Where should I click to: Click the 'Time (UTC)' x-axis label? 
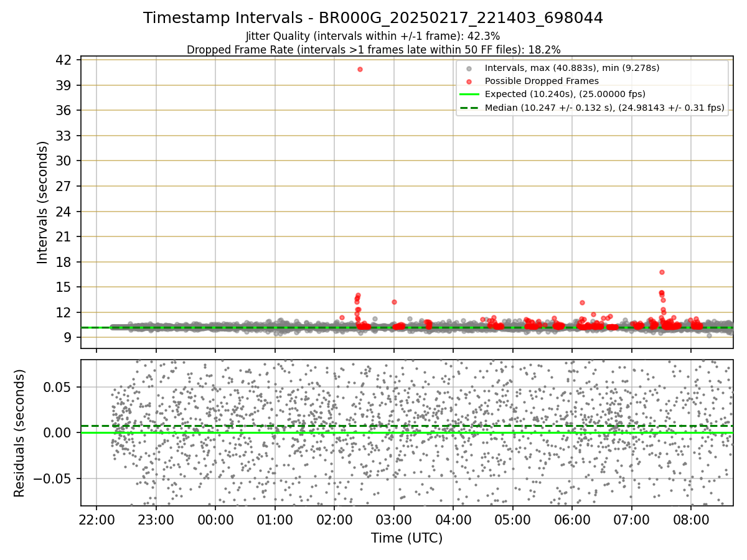coord(406,538)
